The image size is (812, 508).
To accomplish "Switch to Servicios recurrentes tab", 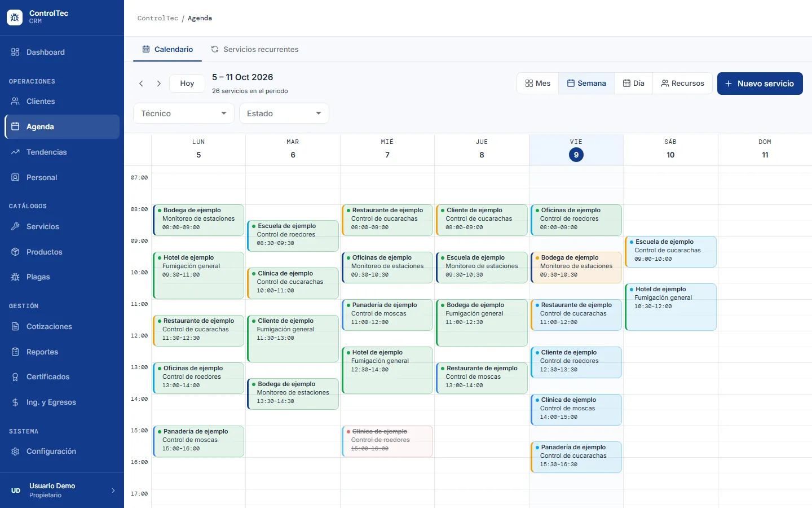I will tap(255, 49).
